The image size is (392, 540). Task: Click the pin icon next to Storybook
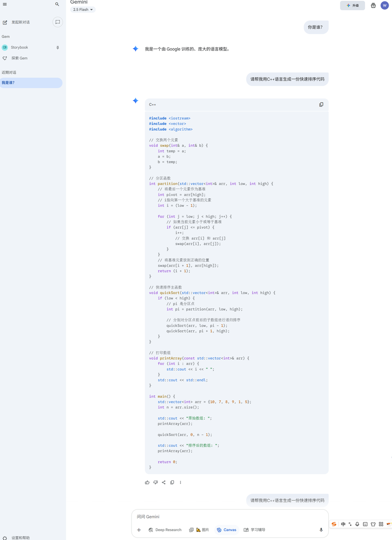click(58, 48)
